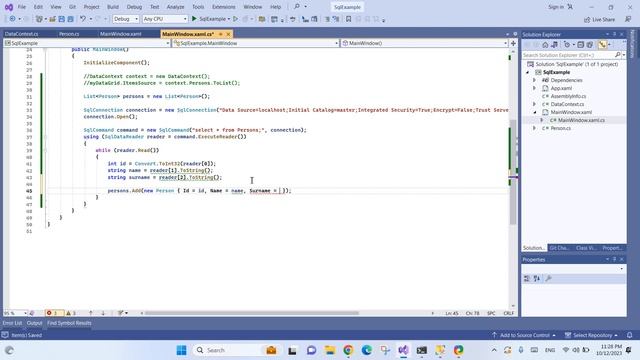Switch to the MainWindow.xaml tab

pyautogui.click(x=121, y=34)
